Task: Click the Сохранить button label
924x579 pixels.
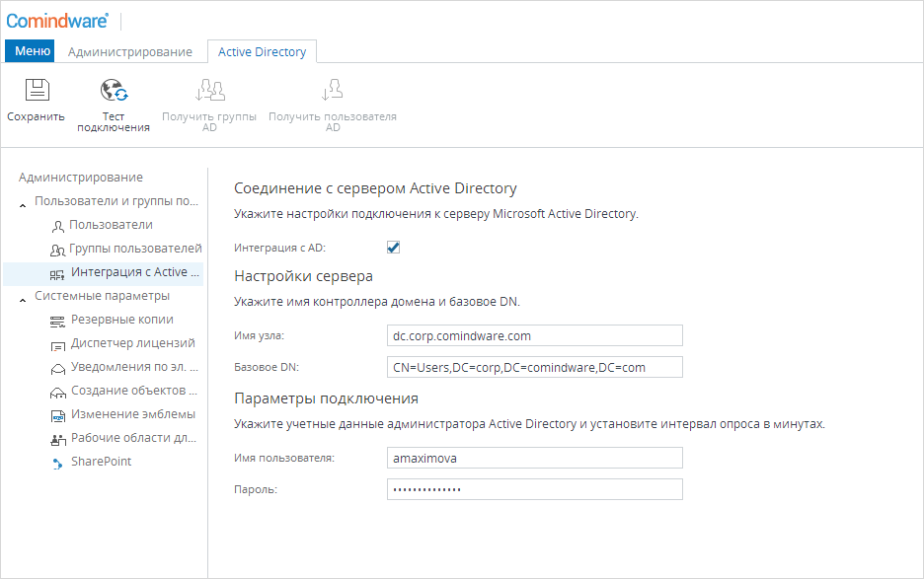Action: pyautogui.click(x=36, y=116)
